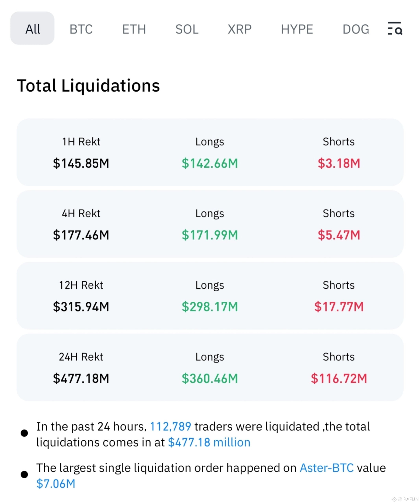This screenshot has height=504, width=420.
Task: Click the $477.18 million highlighted text
Action: tap(209, 442)
